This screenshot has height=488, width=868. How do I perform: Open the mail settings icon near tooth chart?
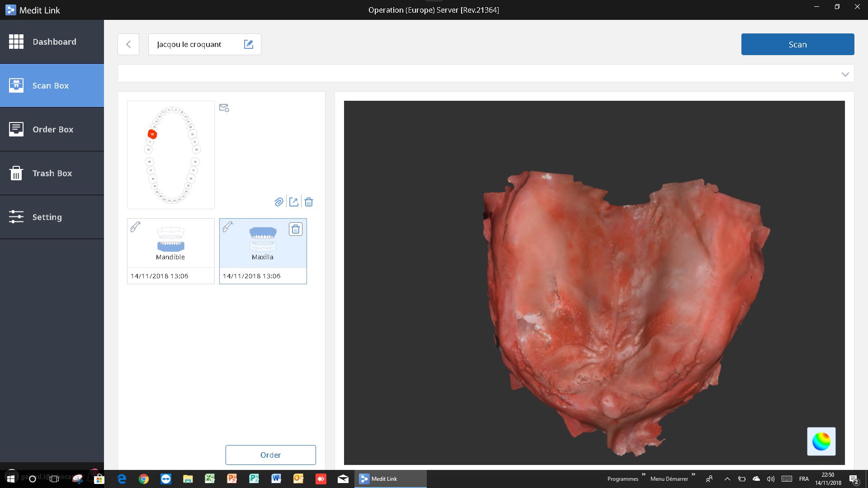(x=224, y=108)
